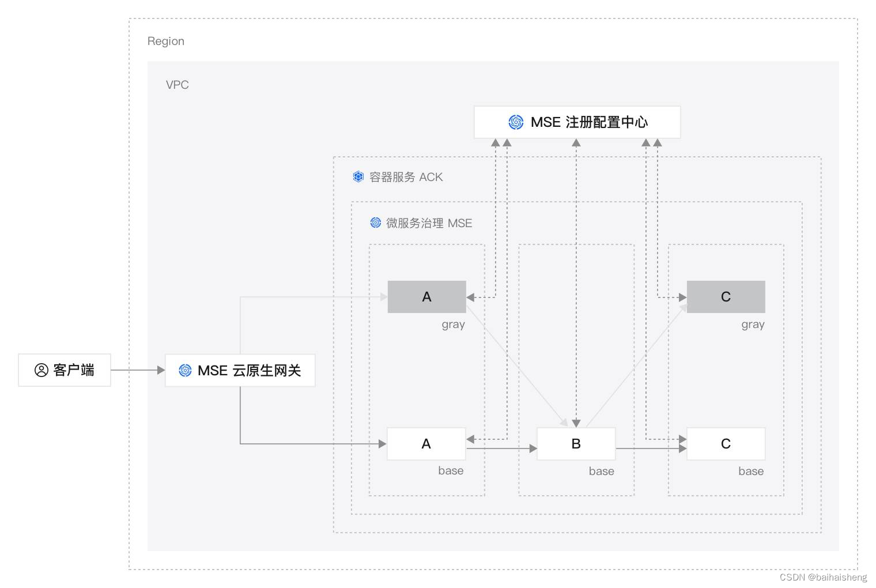Click the Region label
876x588 pixels.
click(x=166, y=41)
